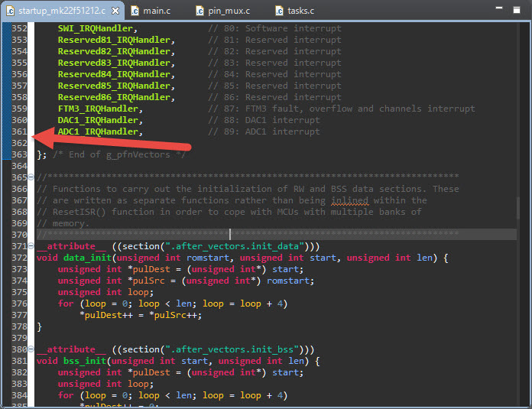
Task: Switch to the main.c tab
Action: (155, 11)
